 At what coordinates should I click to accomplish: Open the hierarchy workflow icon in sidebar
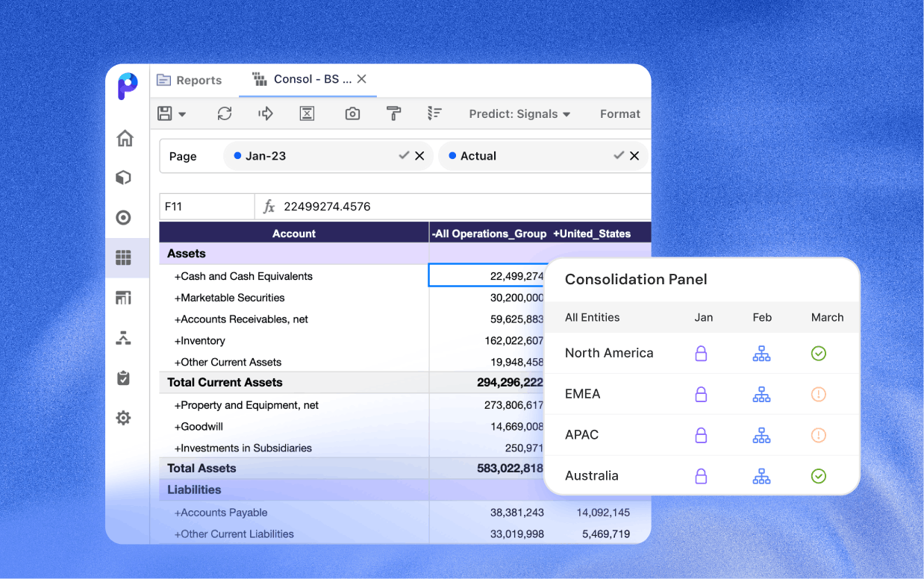click(x=124, y=338)
